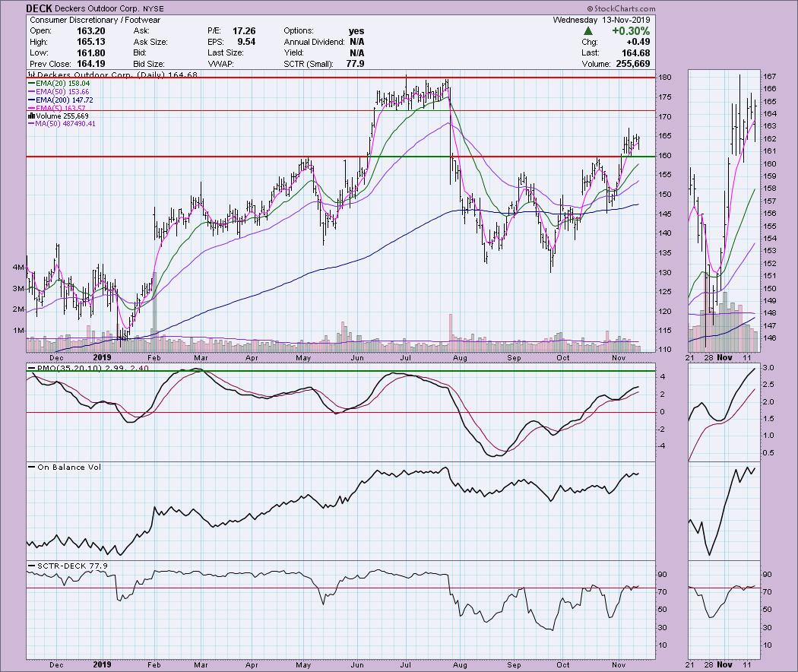This screenshot has height=672, width=798.
Task: Click the green up-triangle change indicator
Action: tap(587, 31)
